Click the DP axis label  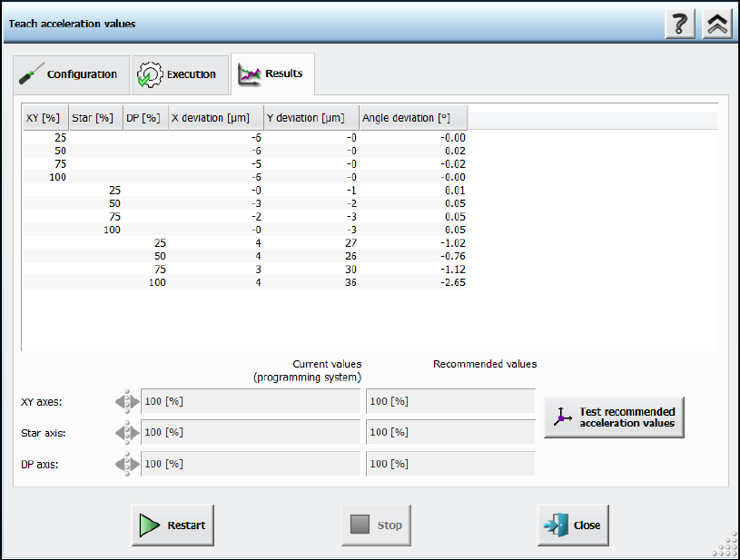point(40,464)
